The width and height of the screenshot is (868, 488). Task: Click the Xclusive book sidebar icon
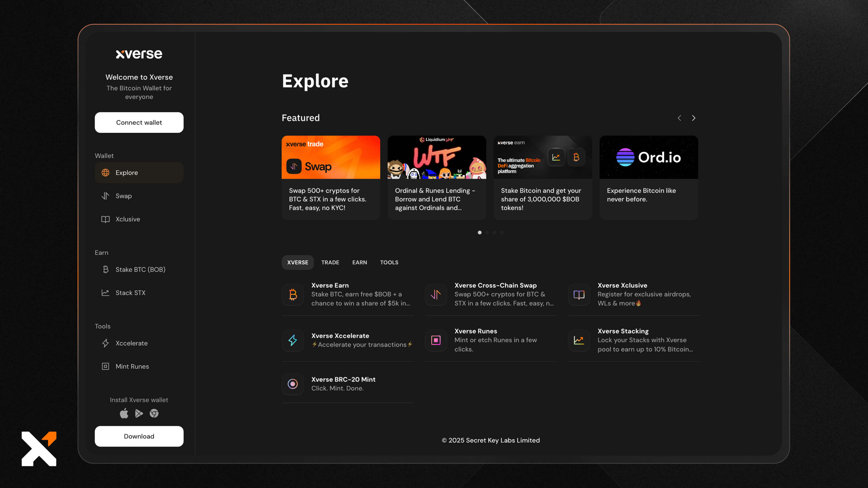pyautogui.click(x=106, y=219)
